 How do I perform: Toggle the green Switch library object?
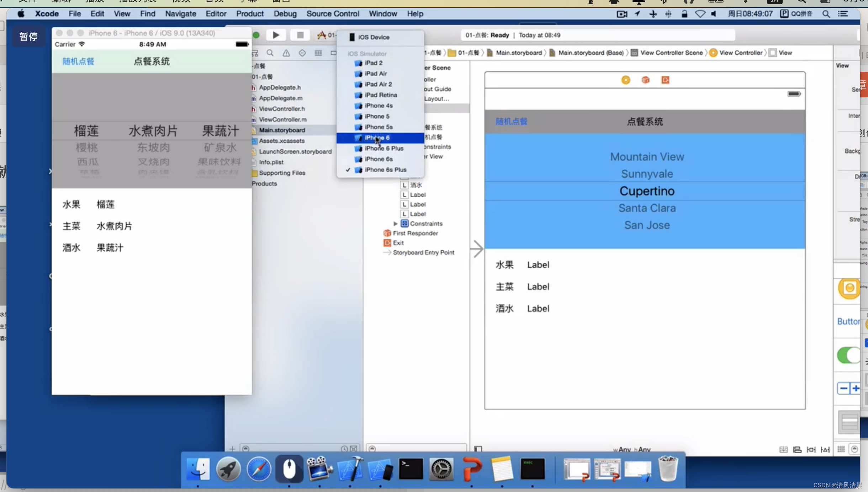coord(848,355)
